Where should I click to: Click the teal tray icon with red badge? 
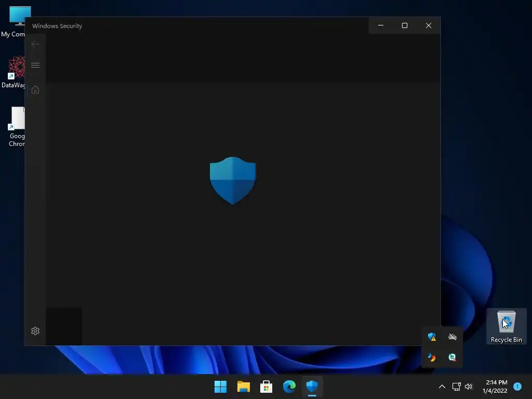pos(453,357)
